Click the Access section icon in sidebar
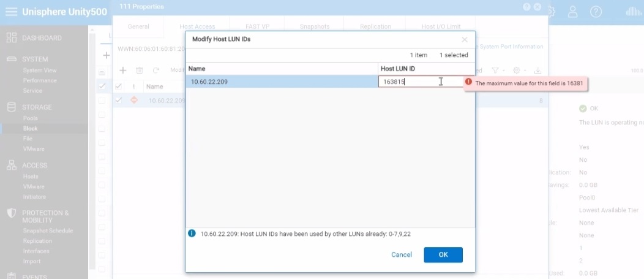 click(x=12, y=165)
